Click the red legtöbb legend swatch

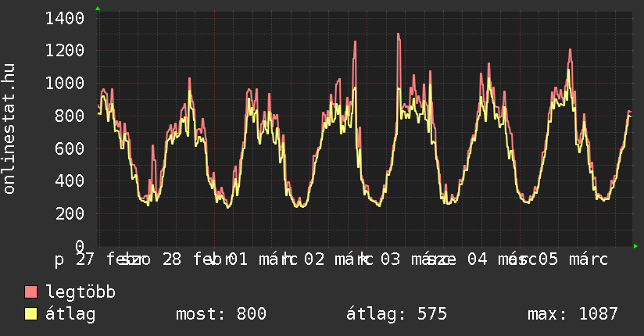[31, 292]
